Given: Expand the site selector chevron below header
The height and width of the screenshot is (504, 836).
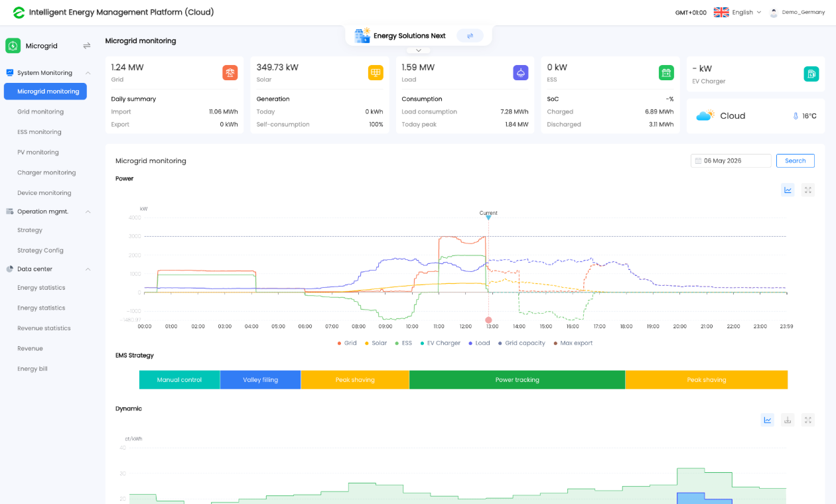Looking at the screenshot, I should pos(419,50).
